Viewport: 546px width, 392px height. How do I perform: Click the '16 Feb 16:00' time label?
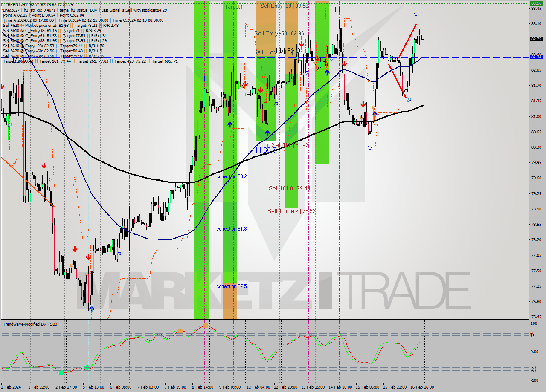(x=422, y=387)
